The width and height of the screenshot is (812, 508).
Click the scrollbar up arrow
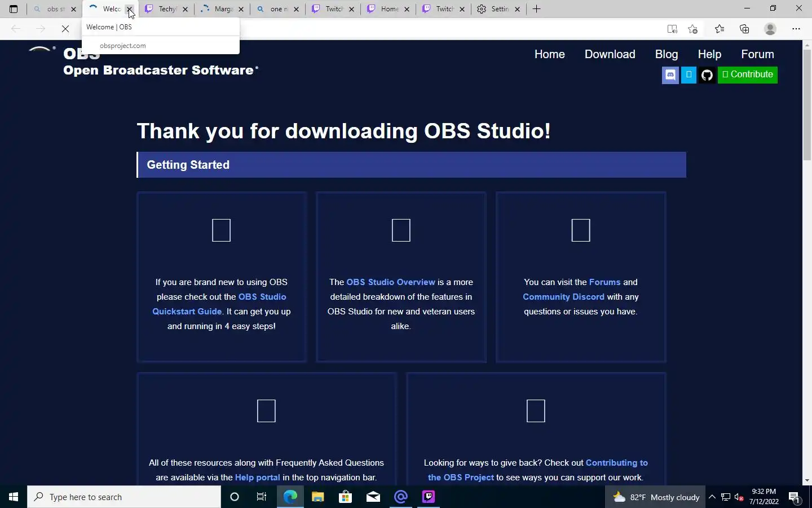[807, 44]
